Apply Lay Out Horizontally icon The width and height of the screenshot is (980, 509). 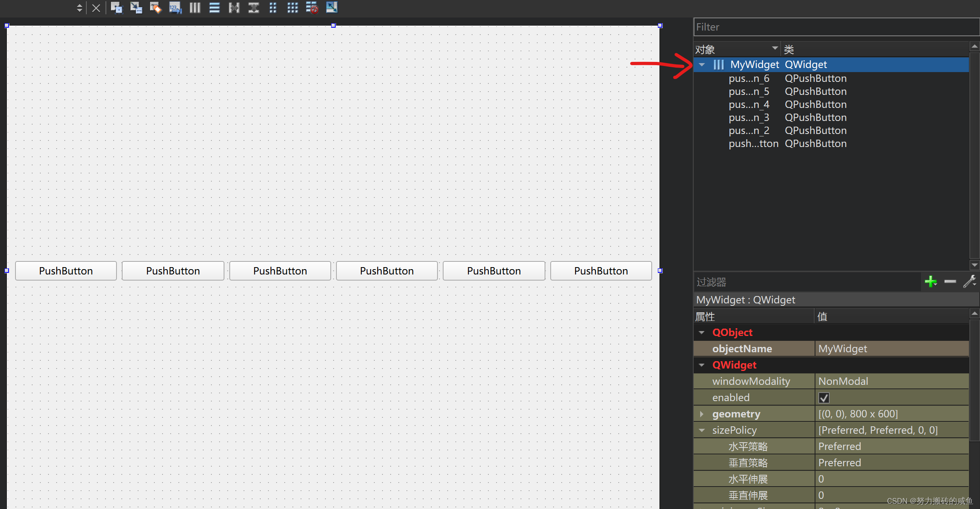pos(195,8)
